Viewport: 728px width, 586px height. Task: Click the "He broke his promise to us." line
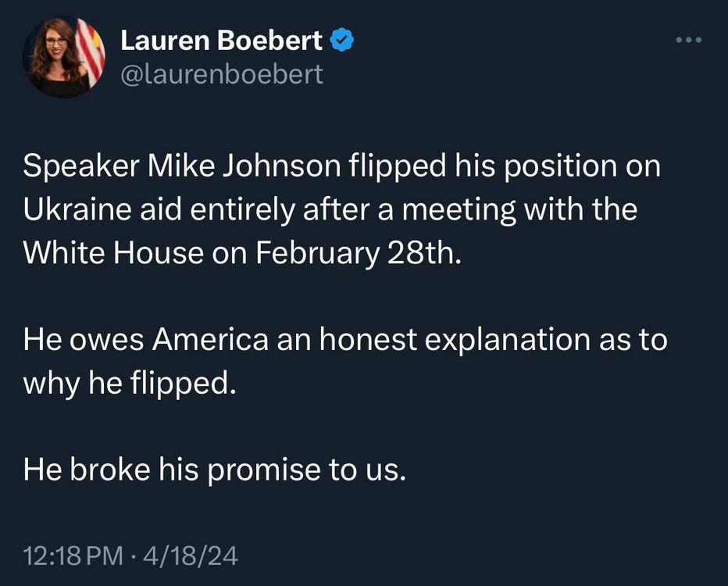(x=215, y=469)
